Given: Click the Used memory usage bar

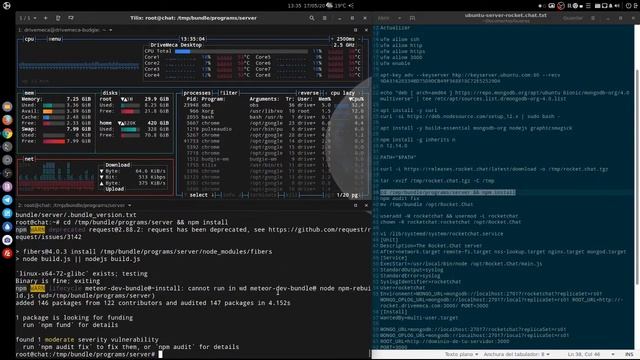Looking at the screenshot, I should pos(53,105).
